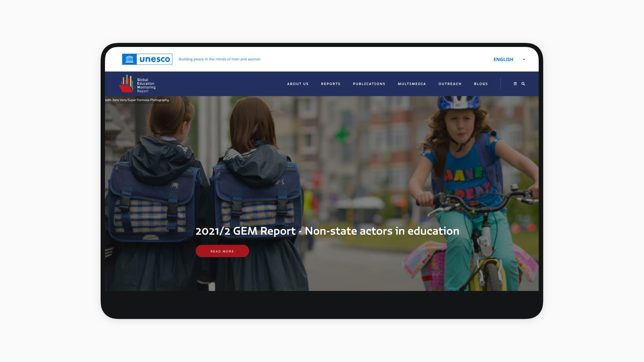This screenshot has width=644, height=362.
Task: Click the colorful GEM hand logo
Action: click(127, 84)
